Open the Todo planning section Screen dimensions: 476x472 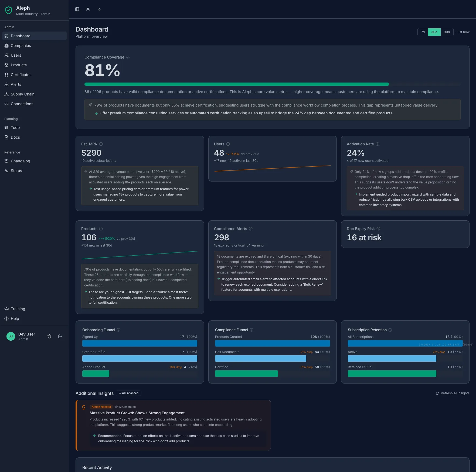click(15, 128)
